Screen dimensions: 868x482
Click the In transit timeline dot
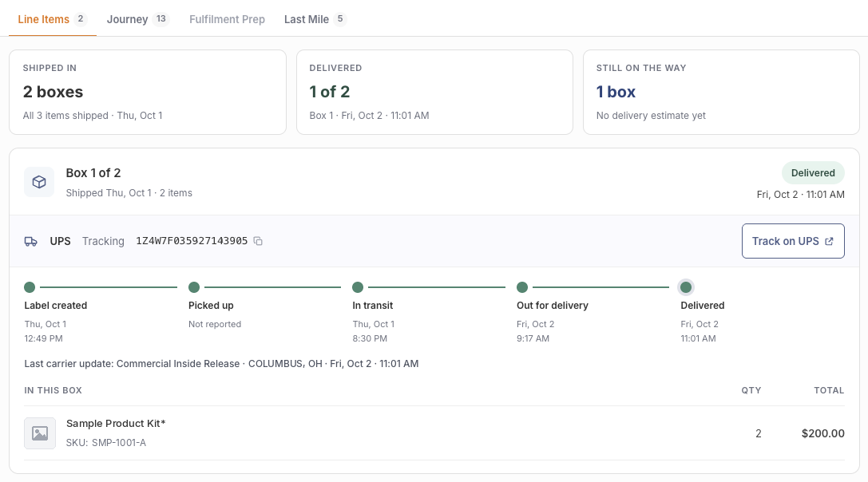(x=358, y=287)
